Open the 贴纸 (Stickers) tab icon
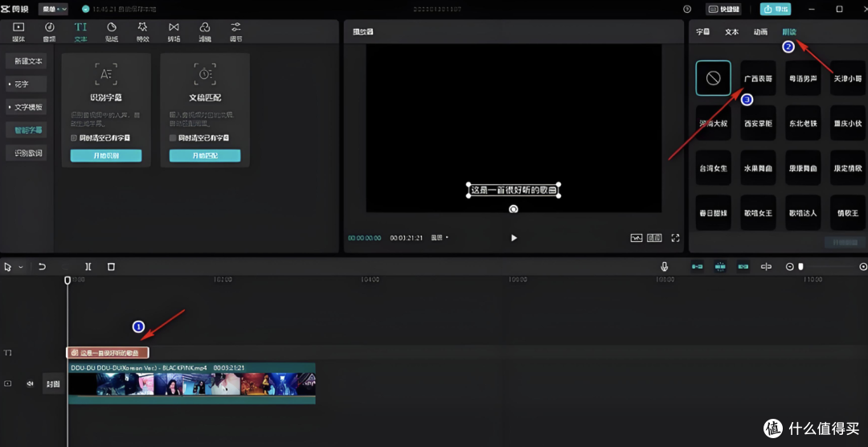 point(112,32)
